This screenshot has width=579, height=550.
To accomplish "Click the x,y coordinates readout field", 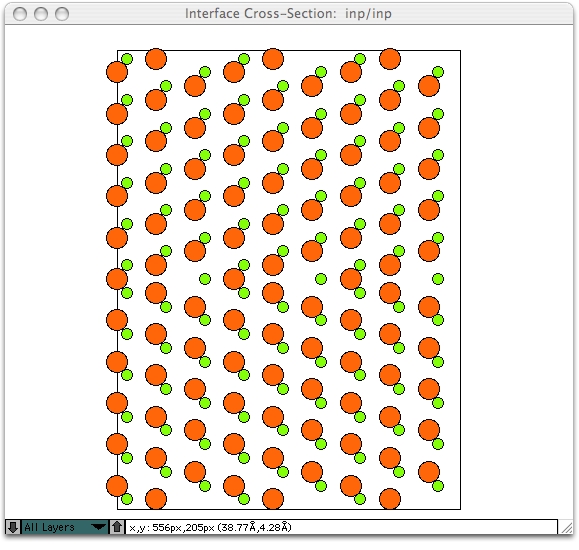I will [341, 527].
